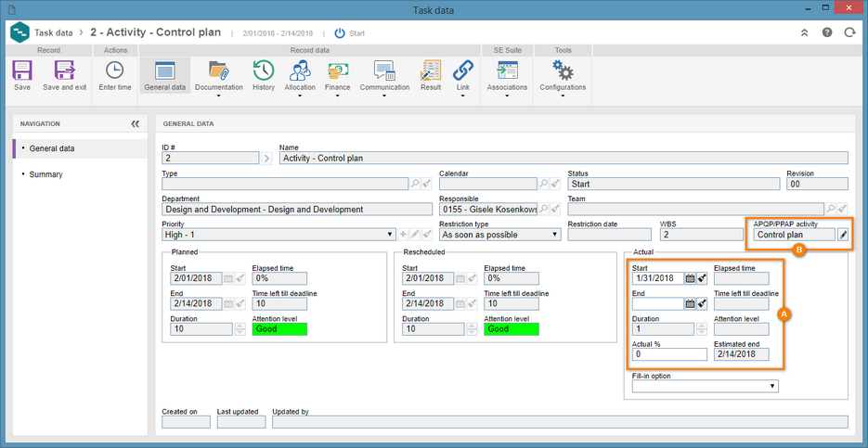Open the Associations icon
This screenshot has width=868, height=448.
click(x=507, y=70)
